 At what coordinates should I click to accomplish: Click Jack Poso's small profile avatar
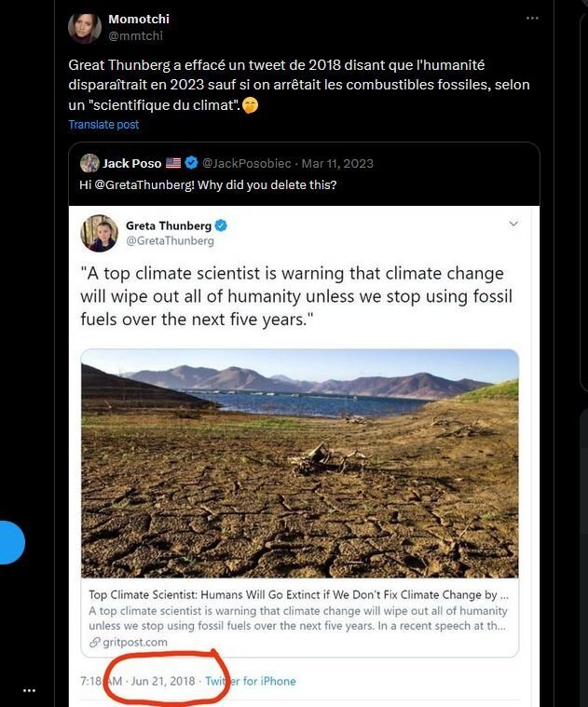[89, 163]
